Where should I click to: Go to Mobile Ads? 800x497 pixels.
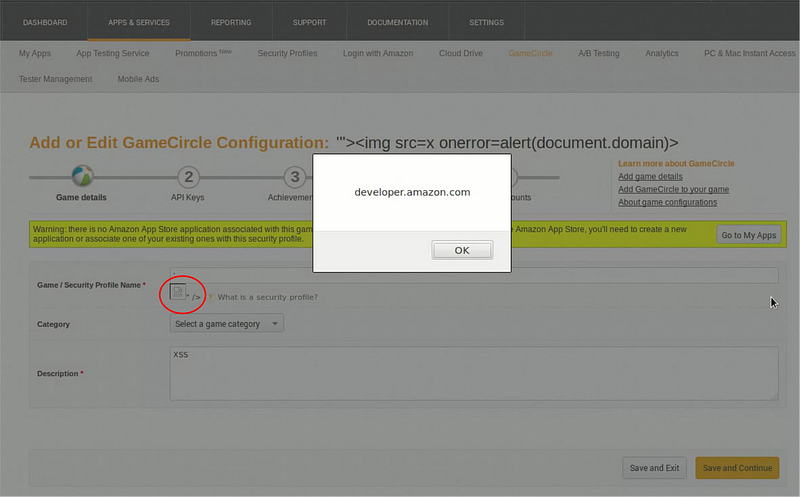pyautogui.click(x=138, y=79)
